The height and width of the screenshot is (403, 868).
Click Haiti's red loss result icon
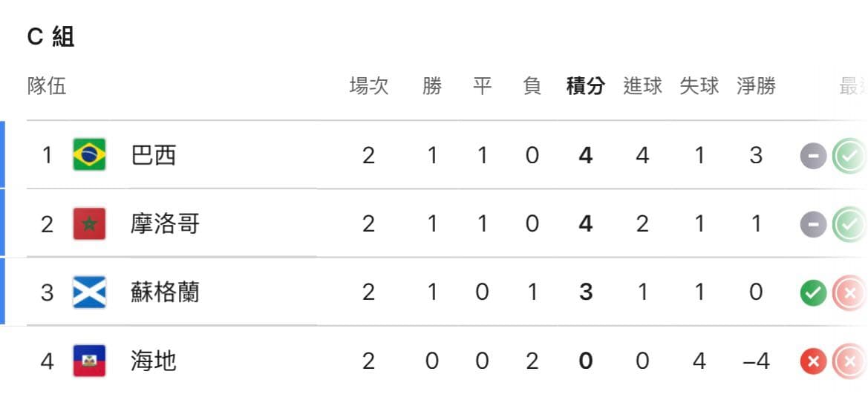[x=813, y=362]
